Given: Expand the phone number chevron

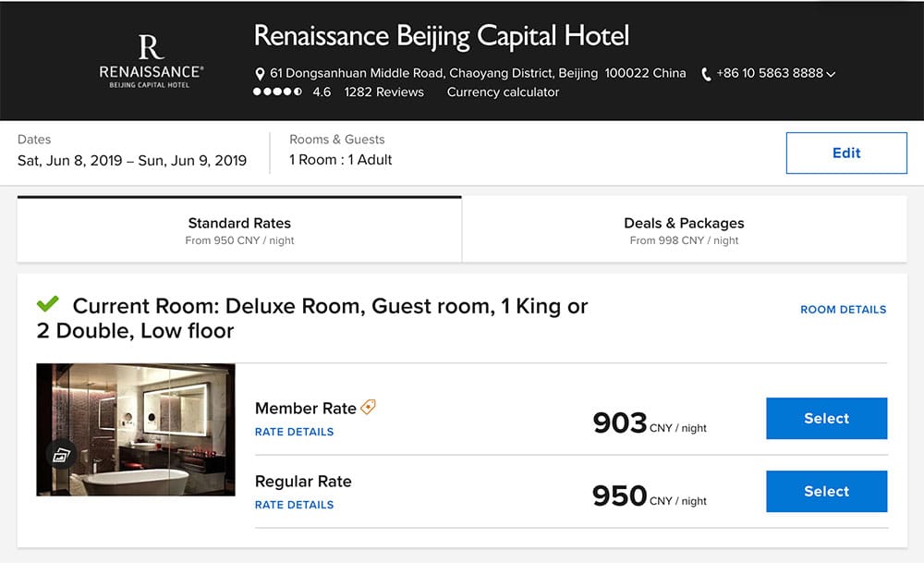Looking at the screenshot, I should coord(832,73).
